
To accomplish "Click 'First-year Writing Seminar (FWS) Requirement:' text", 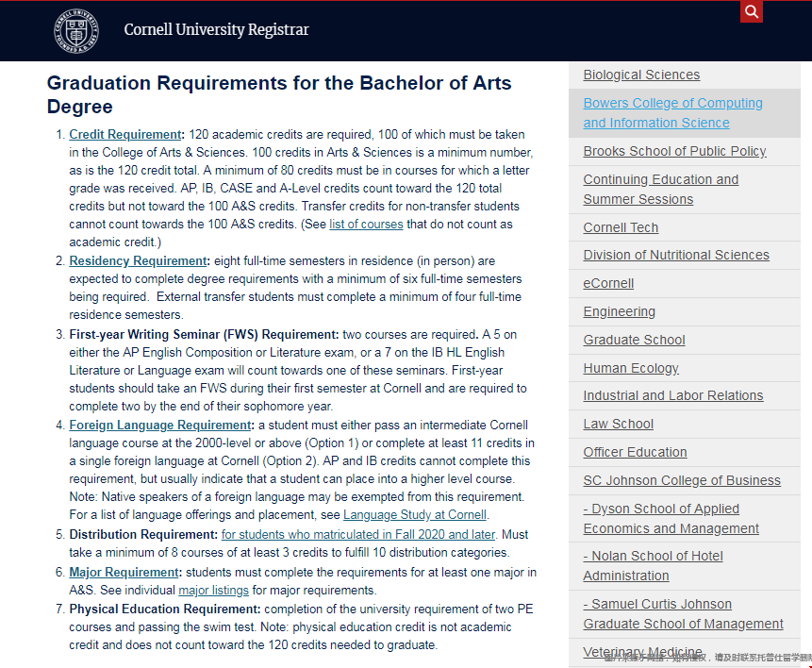I will pyautogui.click(x=204, y=334).
